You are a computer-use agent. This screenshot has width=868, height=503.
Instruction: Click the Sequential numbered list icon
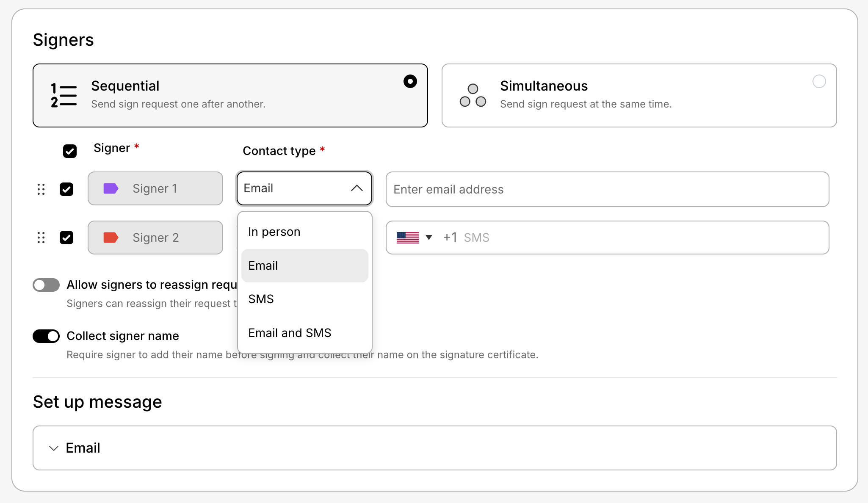[x=64, y=95]
